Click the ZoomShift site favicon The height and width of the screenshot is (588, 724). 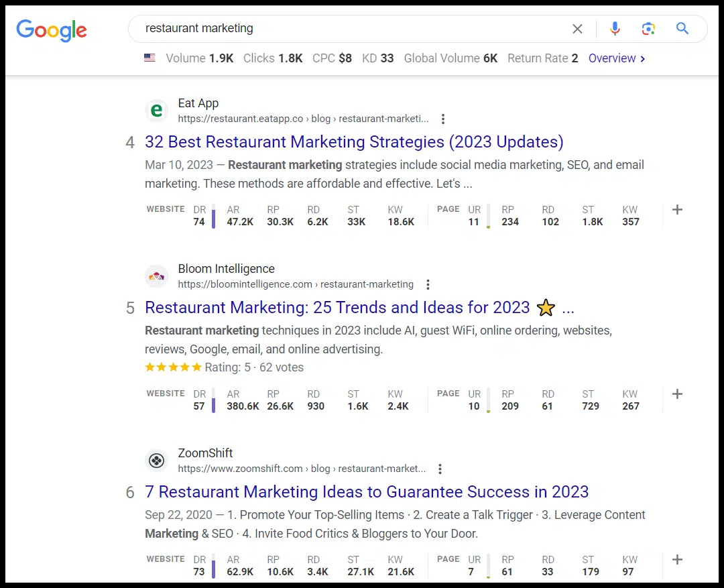tap(156, 461)
